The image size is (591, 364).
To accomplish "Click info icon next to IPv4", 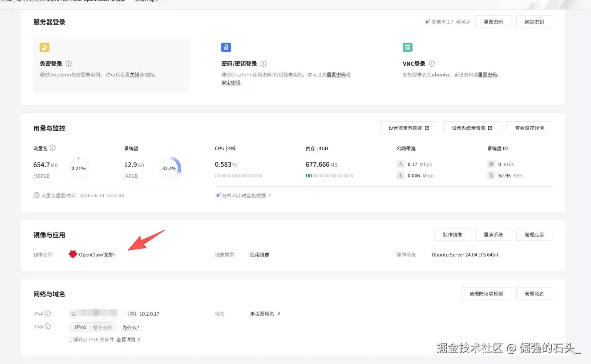I will tap(48, 313).
